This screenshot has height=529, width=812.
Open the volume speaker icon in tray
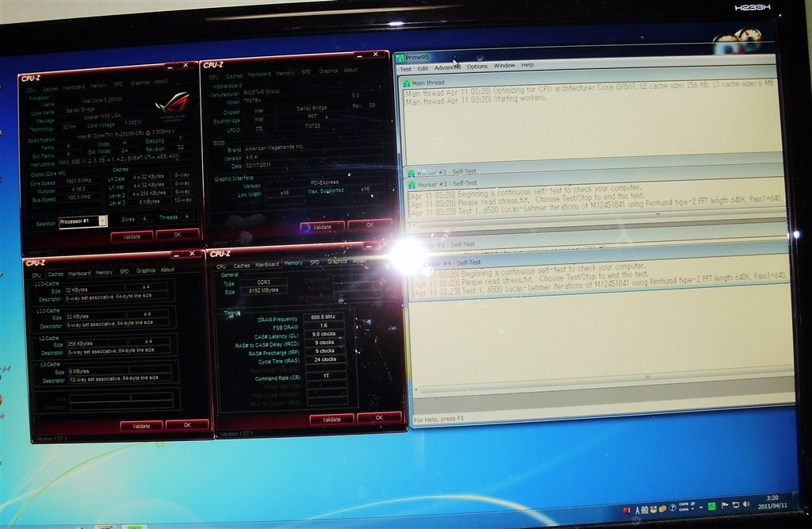point(745,504)
